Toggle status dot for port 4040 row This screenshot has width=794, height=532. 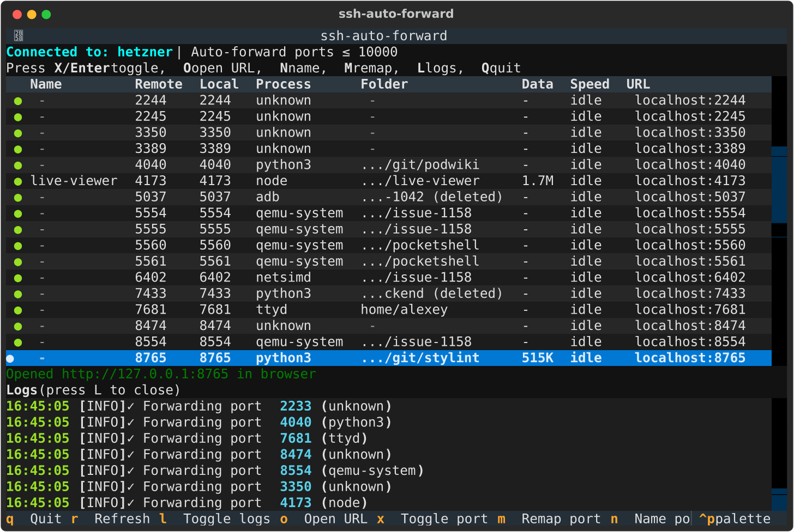coord(18,165)
